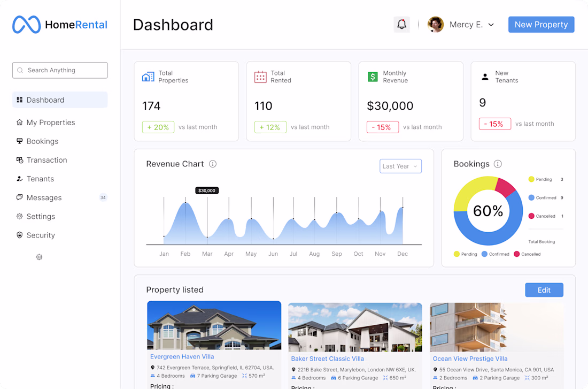Open the Baker Street Classic Villa photo
Viewport: 588px width, 389px height.
point(355,327)
